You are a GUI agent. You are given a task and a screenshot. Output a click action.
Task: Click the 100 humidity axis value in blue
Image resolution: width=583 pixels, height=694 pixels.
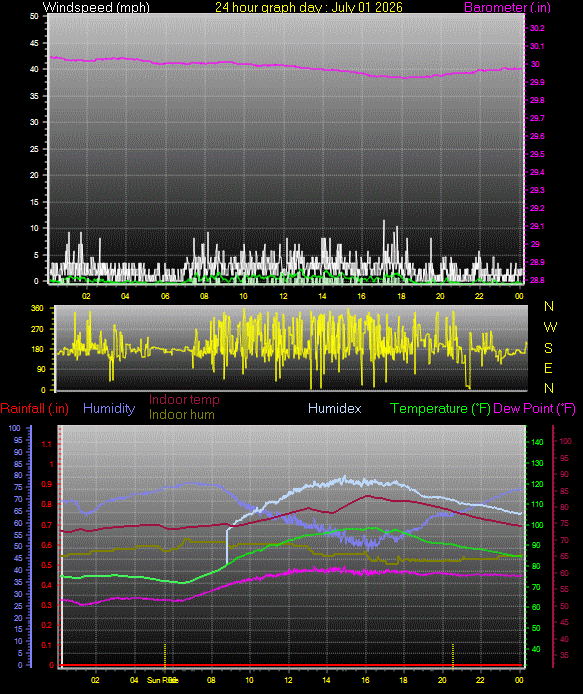pos(15,428)
